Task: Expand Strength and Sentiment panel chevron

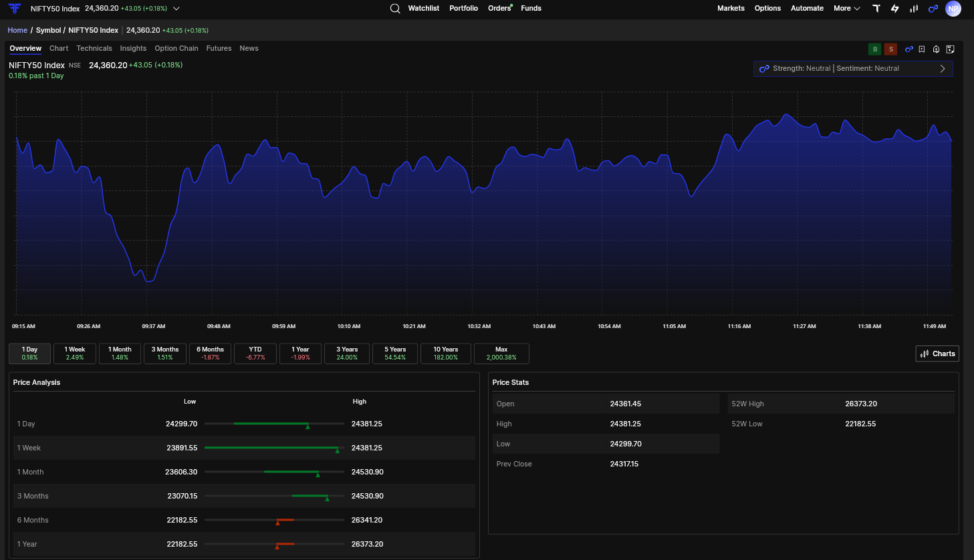Action: point(943,68)
